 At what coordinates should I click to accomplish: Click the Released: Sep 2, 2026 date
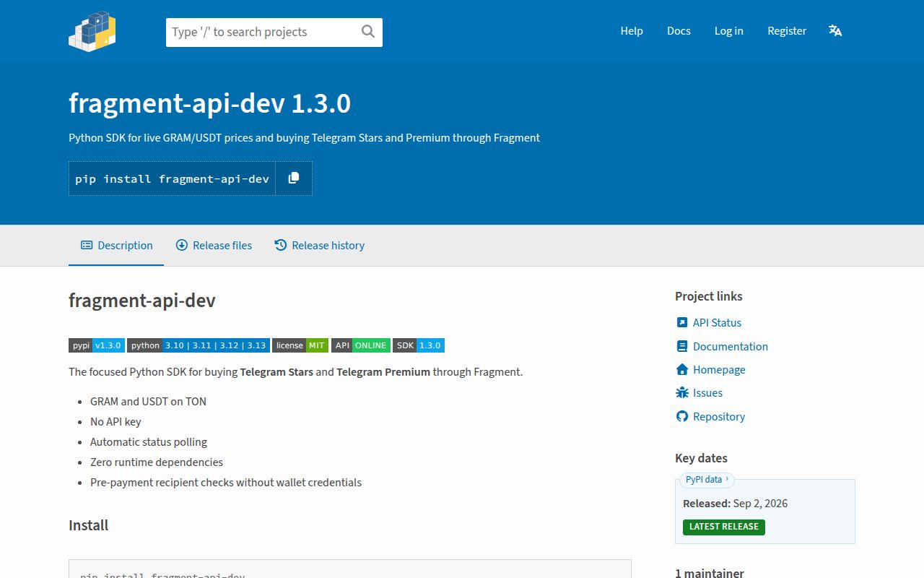pyautogui.click(x=735, y=503)
